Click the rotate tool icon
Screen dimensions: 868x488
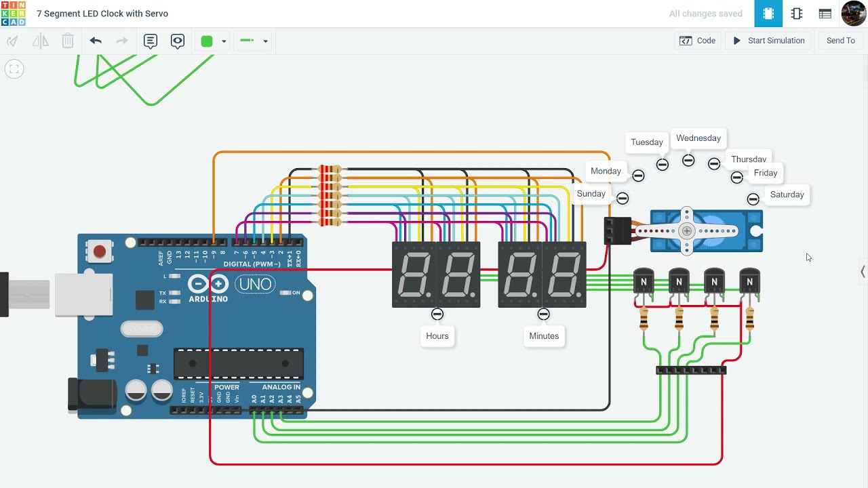tap(12, 41)
